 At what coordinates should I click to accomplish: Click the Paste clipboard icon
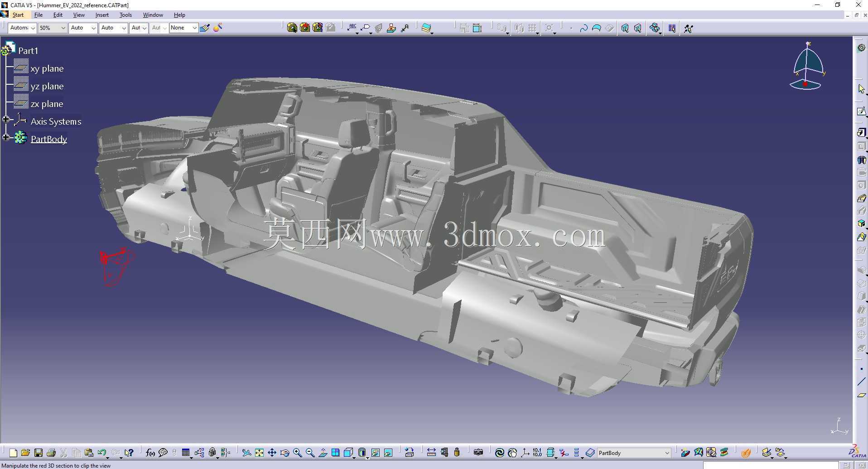tap(89, 453)
